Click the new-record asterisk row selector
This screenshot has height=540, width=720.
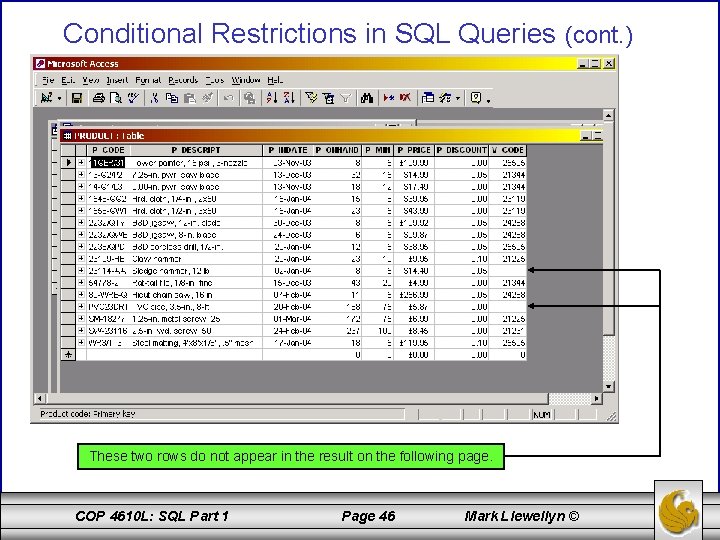point(68,354)
